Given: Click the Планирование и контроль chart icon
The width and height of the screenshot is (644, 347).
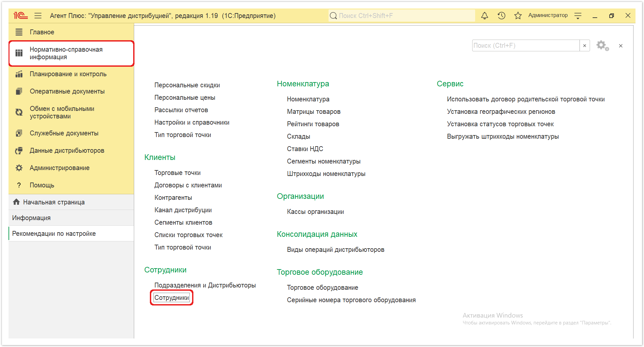Looking at the screenshot, I should 19,74.
